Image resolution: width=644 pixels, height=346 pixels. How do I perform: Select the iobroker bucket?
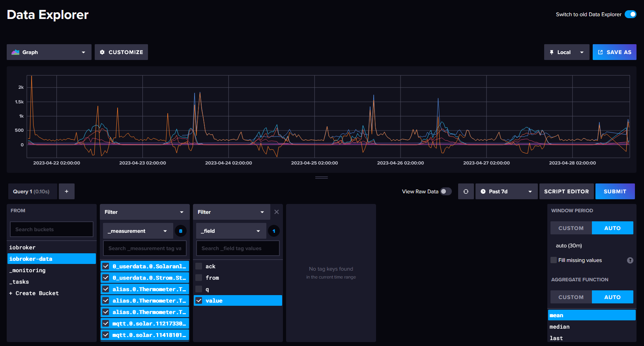click(52, 247)
